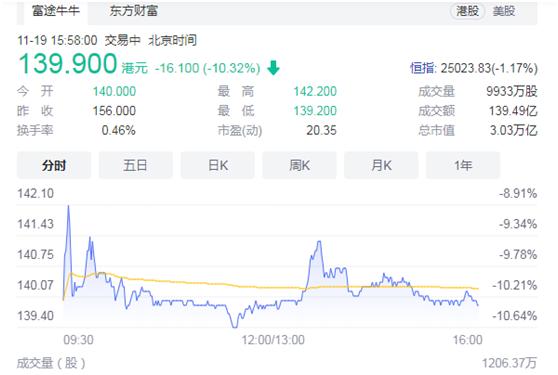Click the 港元 currency label
This screenshot has height=375, width=558.
[x=135, y=68]
